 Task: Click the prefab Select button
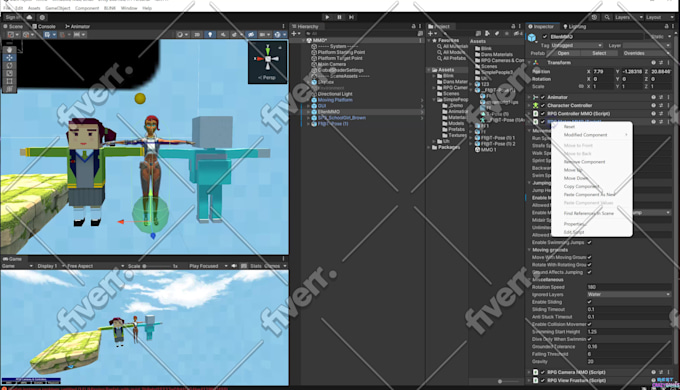pyautogui.click(x=599, y=53)
